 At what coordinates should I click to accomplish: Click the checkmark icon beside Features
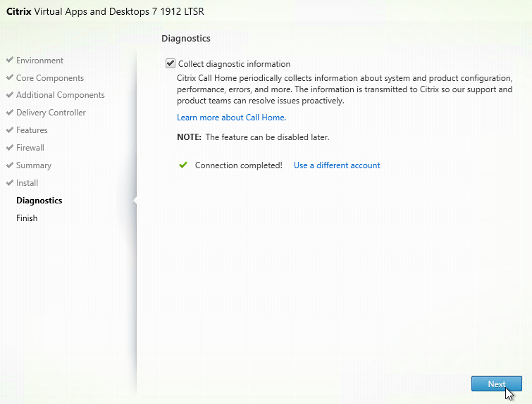tap(10, 130)
